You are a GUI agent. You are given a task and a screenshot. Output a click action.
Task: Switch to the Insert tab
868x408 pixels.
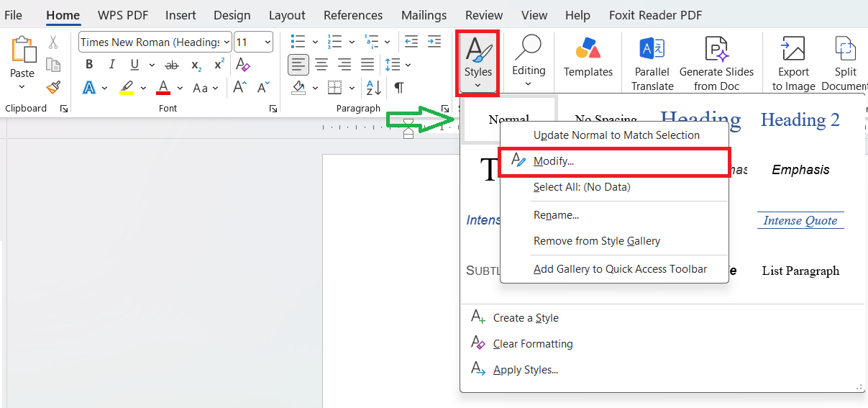click(x=181, y=15)
